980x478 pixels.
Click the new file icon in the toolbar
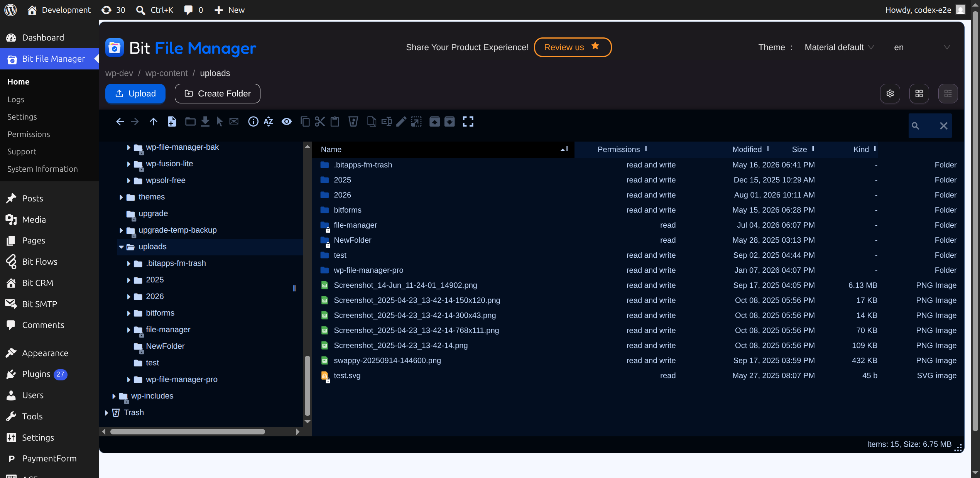(172, 122)
